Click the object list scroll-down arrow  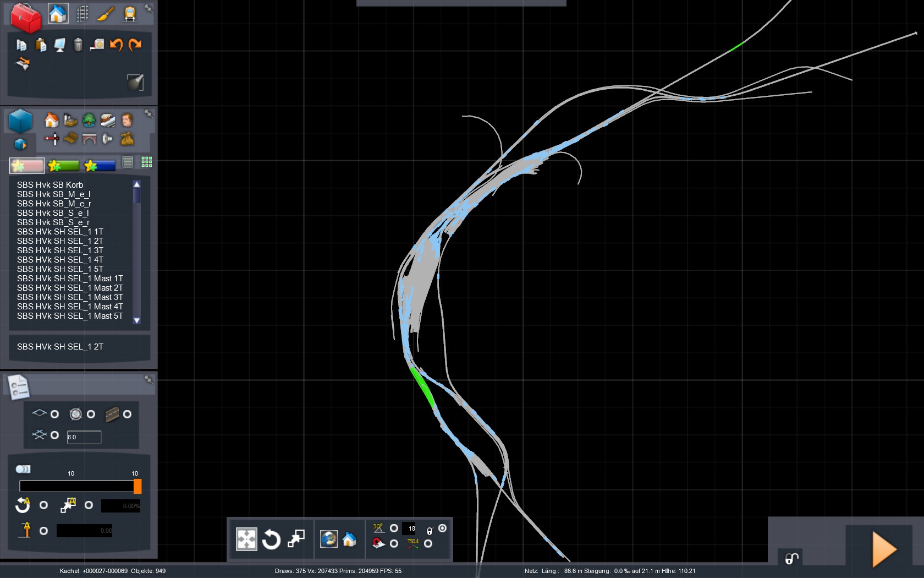pos(136,320)
